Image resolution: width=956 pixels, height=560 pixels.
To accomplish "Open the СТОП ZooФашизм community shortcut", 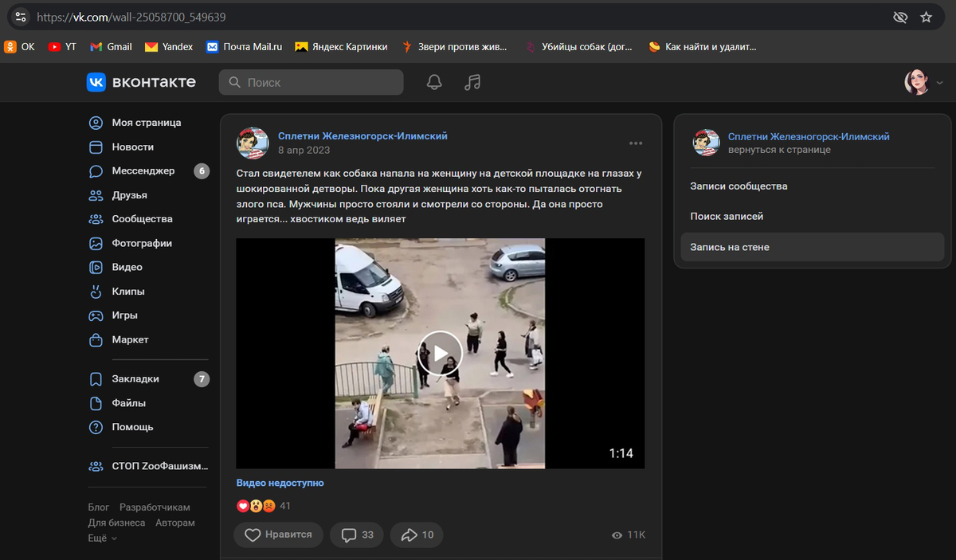I will pos(148,467).
